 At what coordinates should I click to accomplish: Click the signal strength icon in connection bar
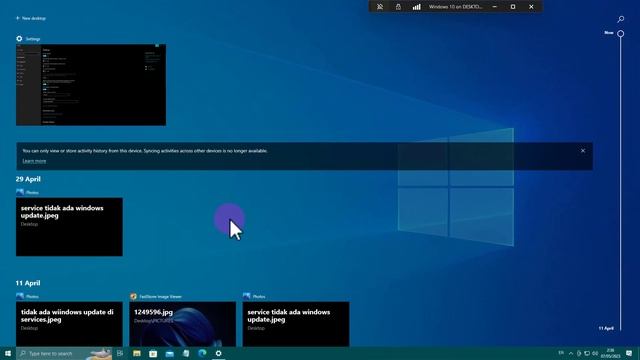click(x=416, y=7)
